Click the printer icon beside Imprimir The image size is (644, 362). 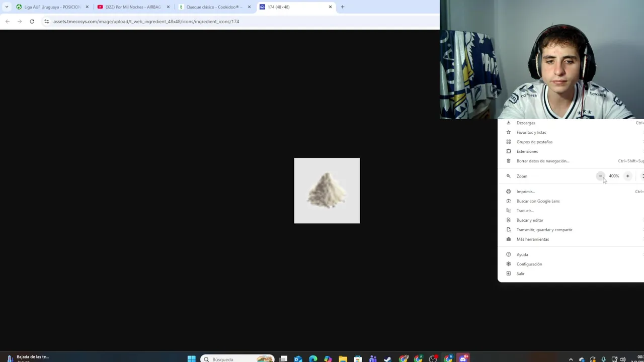click(508, 192)
